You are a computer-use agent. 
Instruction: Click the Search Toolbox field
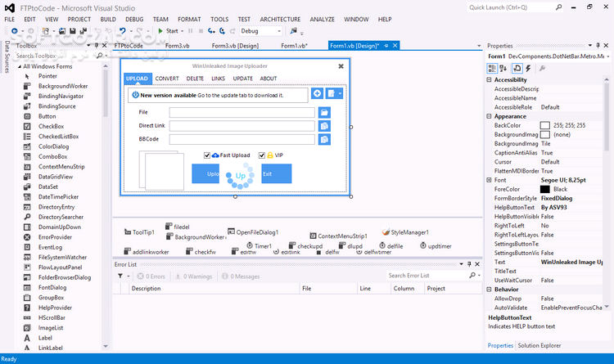pyautogui.click(x=55, y=56)
